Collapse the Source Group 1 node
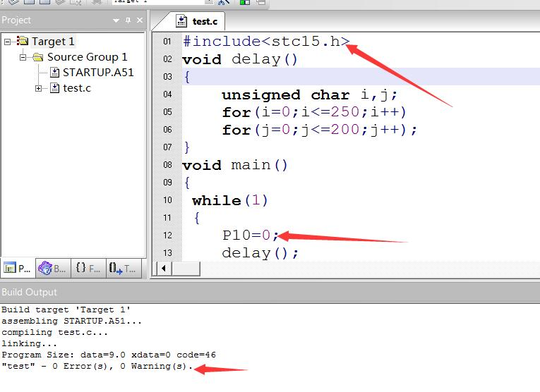The height and width of the screenshot is (392, 540). coord(23,57)
